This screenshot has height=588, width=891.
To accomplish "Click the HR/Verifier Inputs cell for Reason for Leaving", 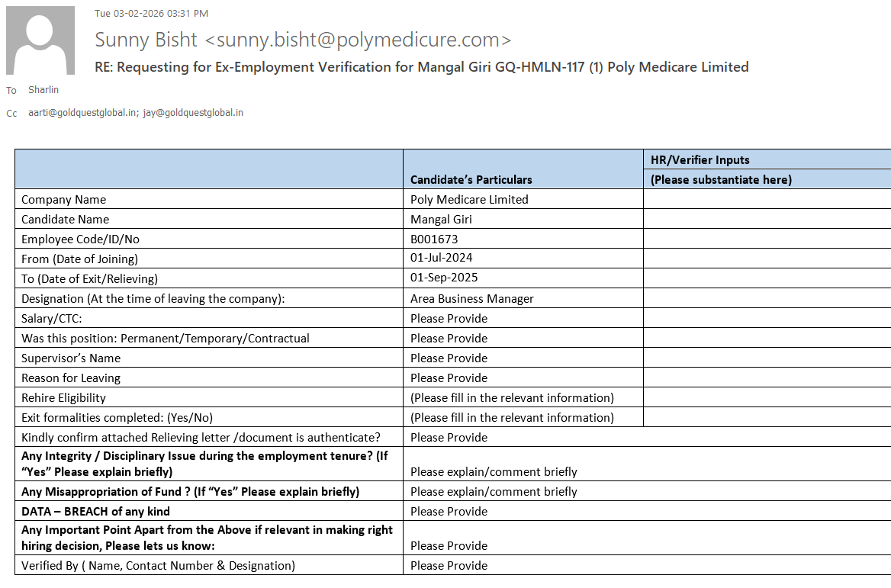I will pyautogui.click(x=767, y=378).
